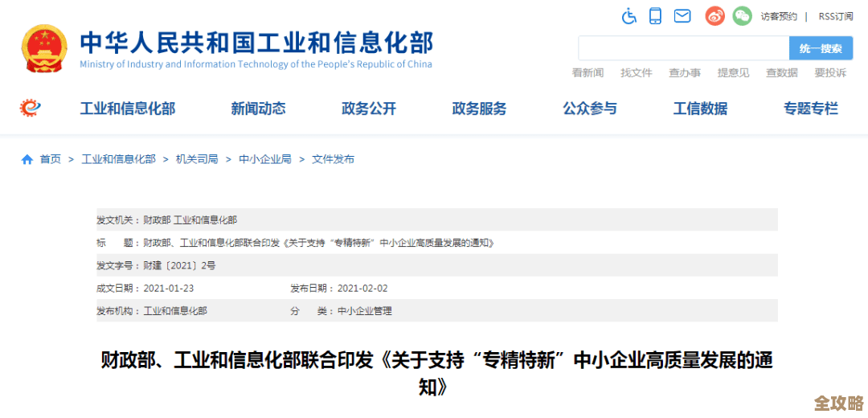Select 发布机构 value 工业和信息化部
The image size is (868, 418).
[175, 311]
